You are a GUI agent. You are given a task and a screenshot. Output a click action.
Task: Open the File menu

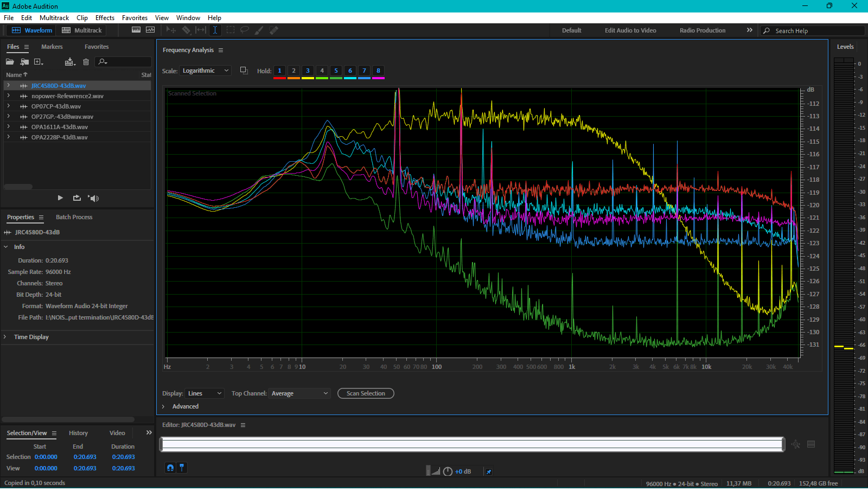click(x=9, y=18)
